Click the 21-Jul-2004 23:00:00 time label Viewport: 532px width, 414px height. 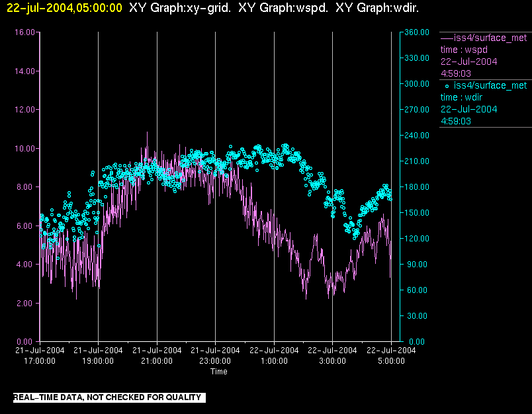[x=215, y=355]
